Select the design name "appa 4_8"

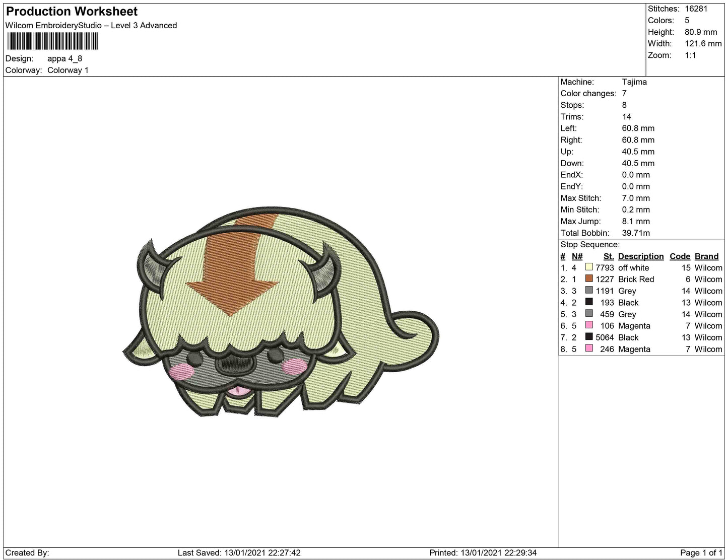point(64,58)
